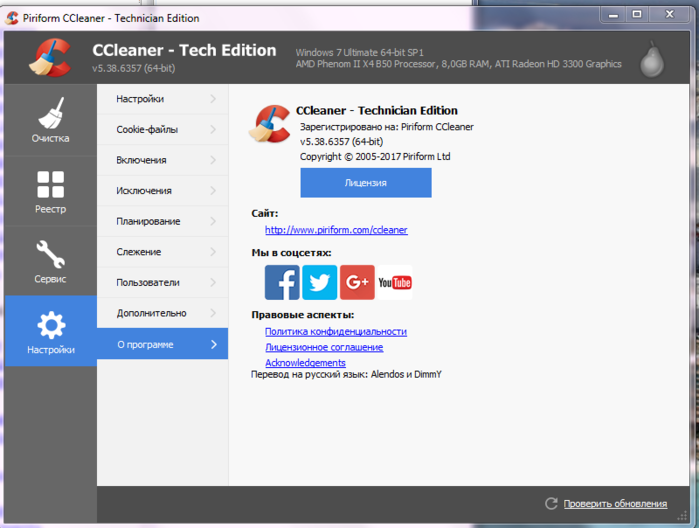Click the title bar application icon
The width and height of the screenshot is (699, 528).
pos(12,18)
